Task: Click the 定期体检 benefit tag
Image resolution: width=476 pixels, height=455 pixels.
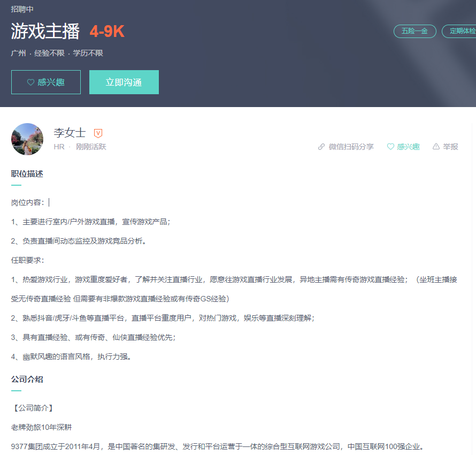Action: [x=459, y=31]
